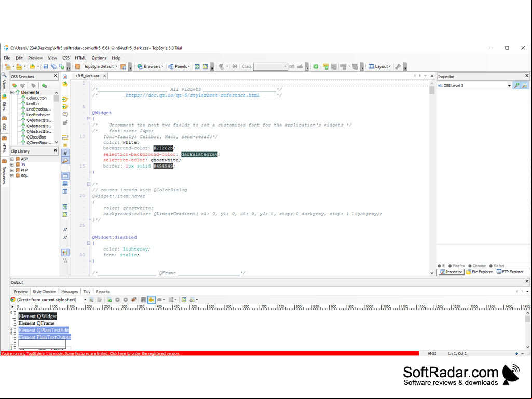Click the preview forward arrow icon
532x399 pixels.
pos(126,299)
